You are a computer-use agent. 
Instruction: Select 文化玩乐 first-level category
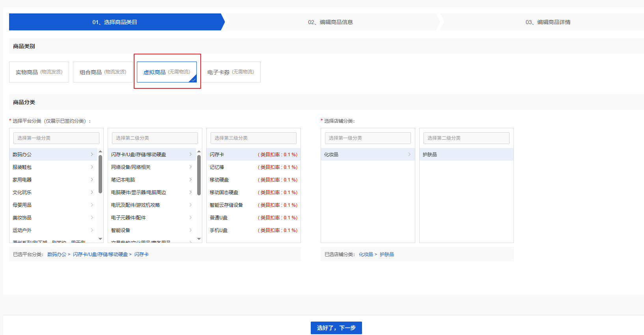(53, 192)
